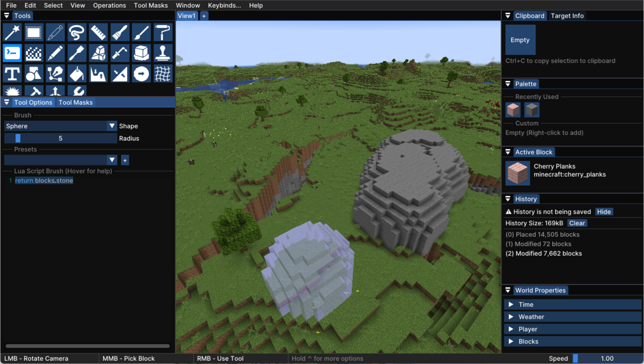Open the Operations menu
This screenshot has width=644, height=364.
click(x=109, y=5)
